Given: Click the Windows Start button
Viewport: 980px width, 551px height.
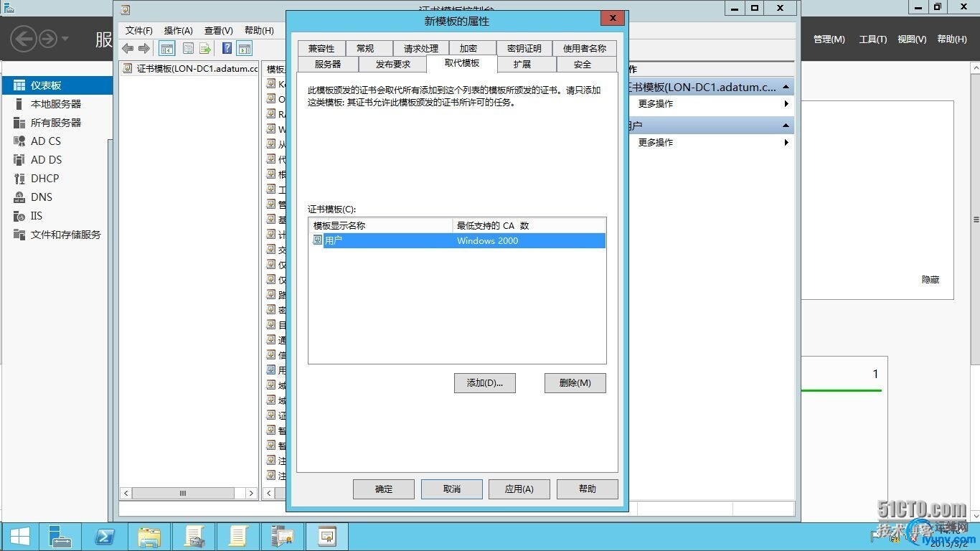Looking at the screenshot, I should (19, 537).
